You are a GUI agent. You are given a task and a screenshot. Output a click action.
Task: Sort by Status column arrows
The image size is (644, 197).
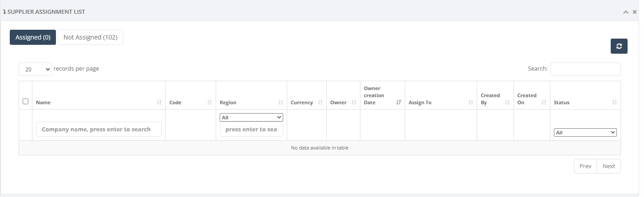tap(614, 102)
